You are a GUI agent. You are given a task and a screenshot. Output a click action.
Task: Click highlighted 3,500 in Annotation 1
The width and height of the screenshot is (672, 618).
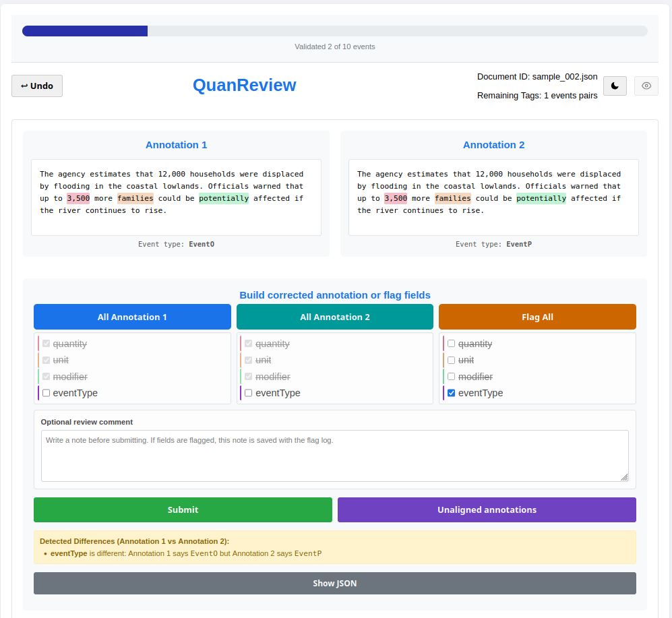point(78,198)
